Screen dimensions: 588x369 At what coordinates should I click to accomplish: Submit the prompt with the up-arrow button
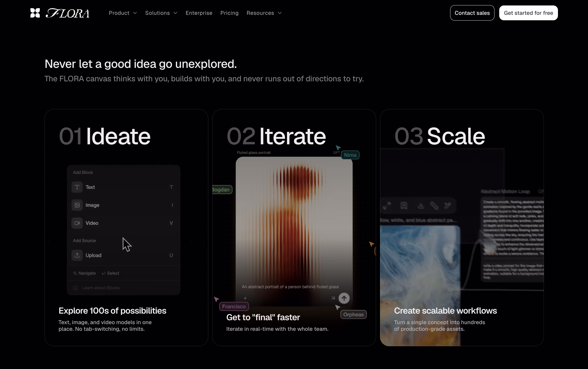(344, 298)
